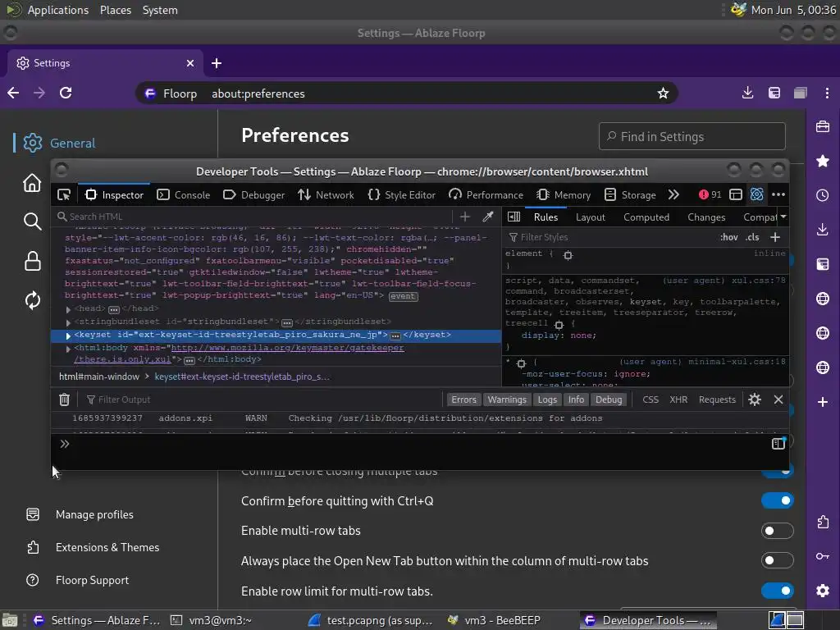The image size is (840, 630).
Task: Click the event badge on root element
Action: [403, 296]
